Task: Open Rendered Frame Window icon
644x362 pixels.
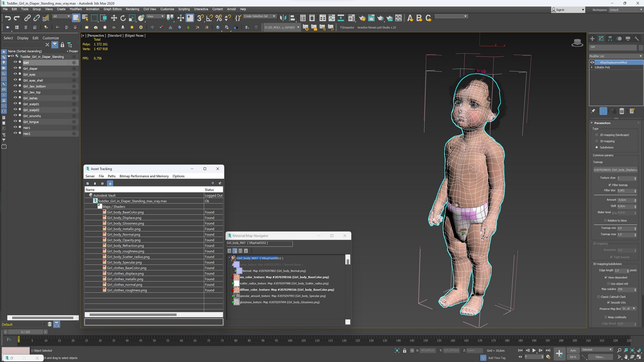Action: 371,18
